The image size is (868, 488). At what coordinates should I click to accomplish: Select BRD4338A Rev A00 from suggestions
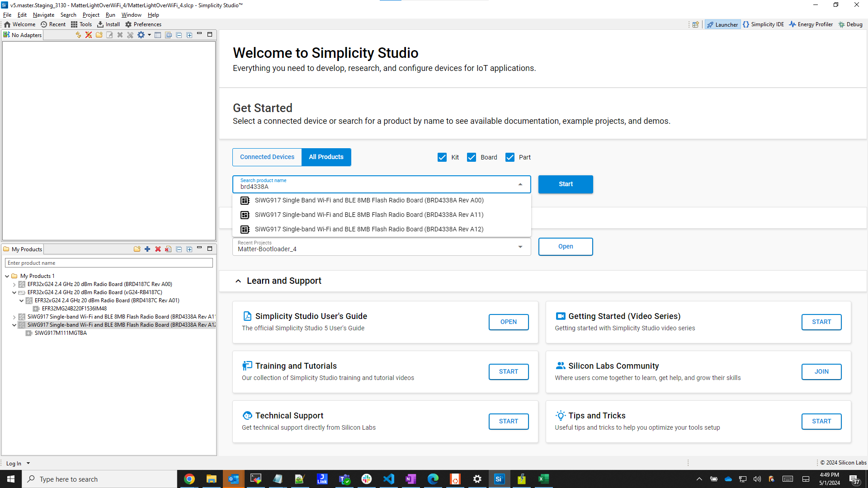click(x=382, y=200)
